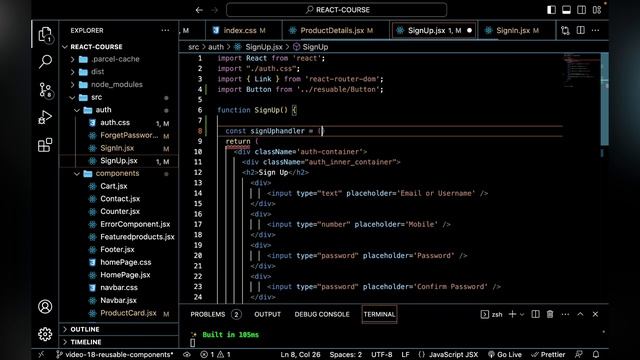Image resolution: width=640 pixels, height=360 pixels.
Task: Expand the dist folder
Action: [73, 72]
